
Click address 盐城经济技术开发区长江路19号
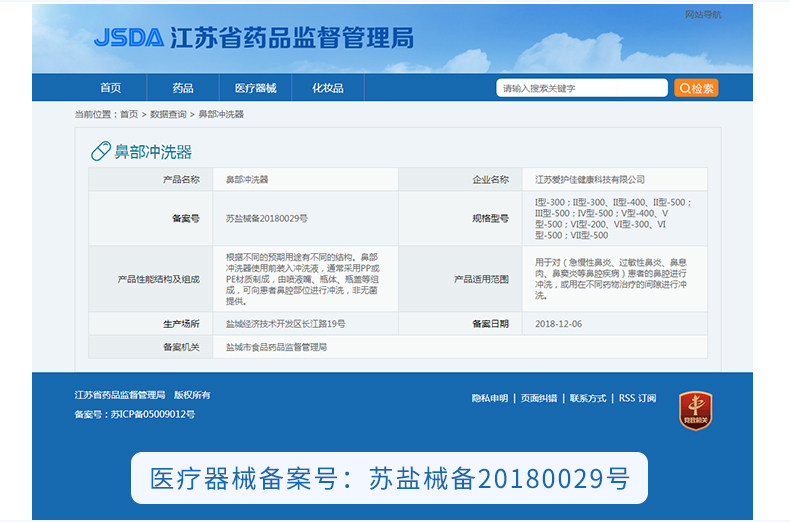point(286,324)
